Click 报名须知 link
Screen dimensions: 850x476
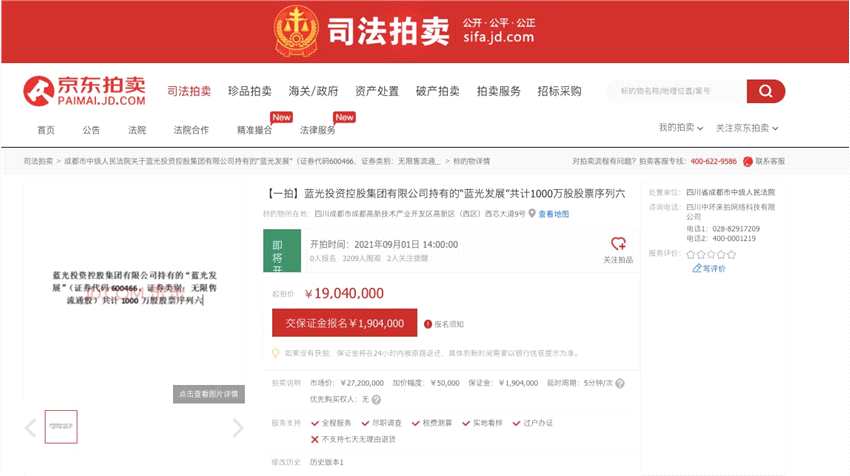[x=448, y=324]
